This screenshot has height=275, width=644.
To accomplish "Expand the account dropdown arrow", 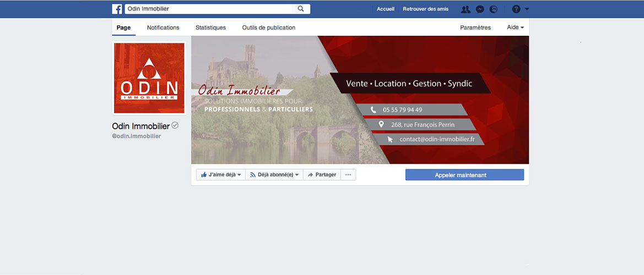I will pos(527,9).
